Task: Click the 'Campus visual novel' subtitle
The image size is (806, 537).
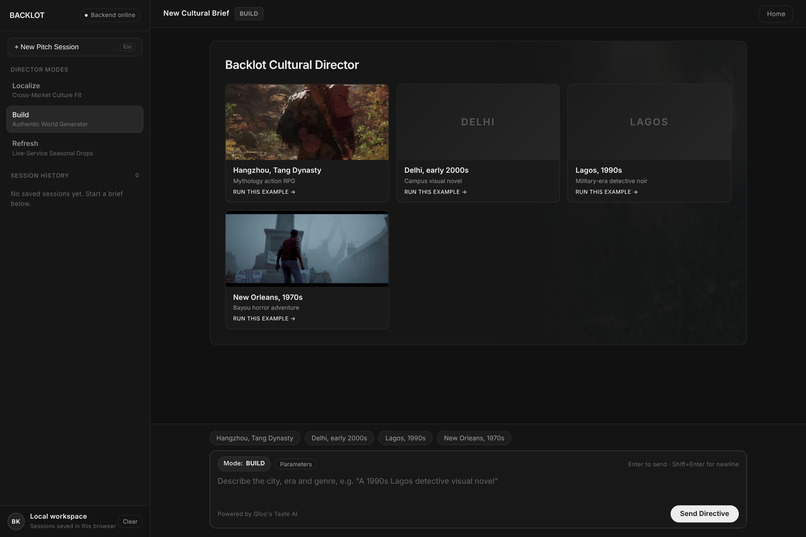Action: point(433,181)
